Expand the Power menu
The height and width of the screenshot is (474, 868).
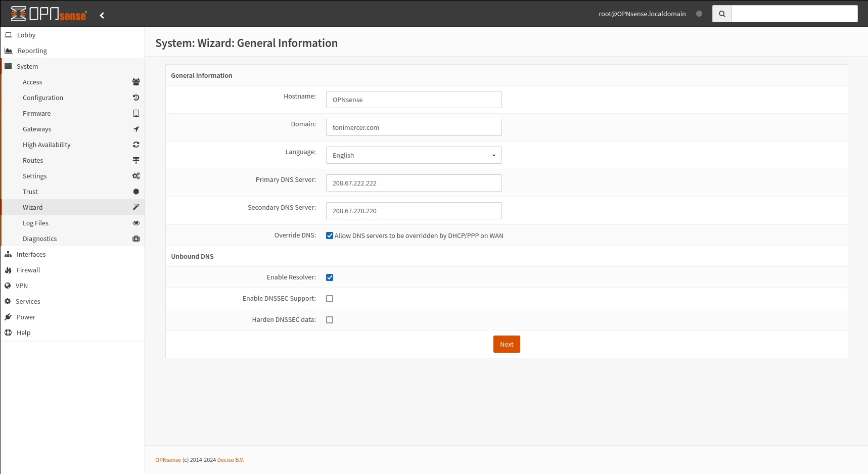[x=72, y=317]
